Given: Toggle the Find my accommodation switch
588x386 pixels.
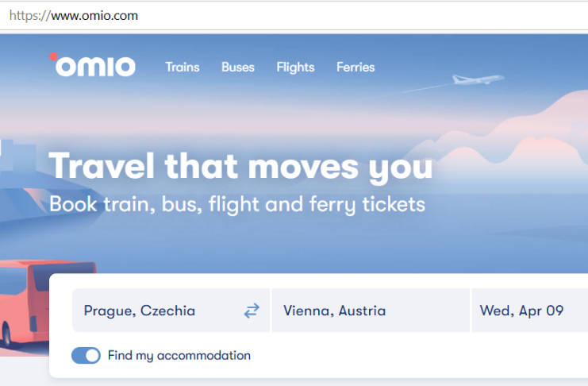Looking at the screenshot, I should (86, 356).
